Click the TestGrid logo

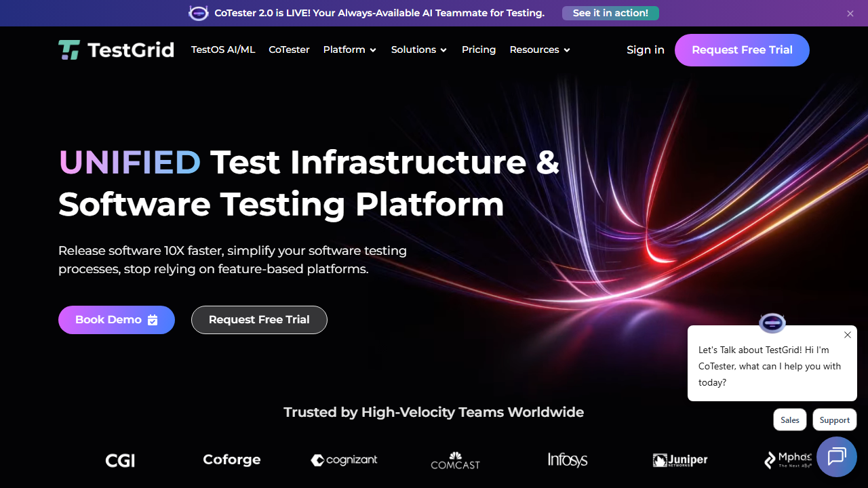pos(116,50)
